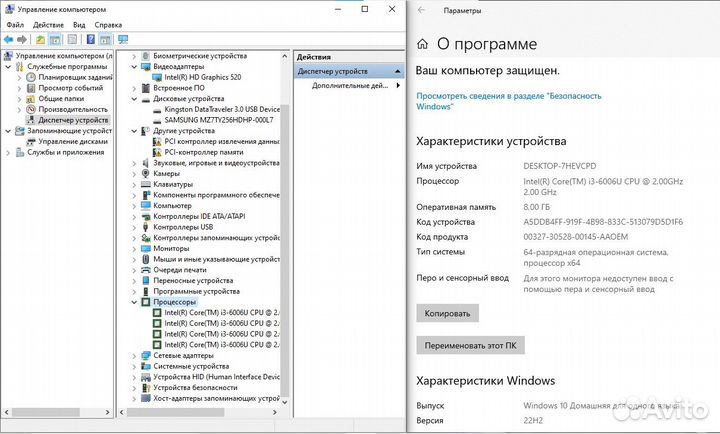Click product code 00327-30528-00145-AAOEM
This screenshot has height=434, width=720.
click(x=576, y=237)
